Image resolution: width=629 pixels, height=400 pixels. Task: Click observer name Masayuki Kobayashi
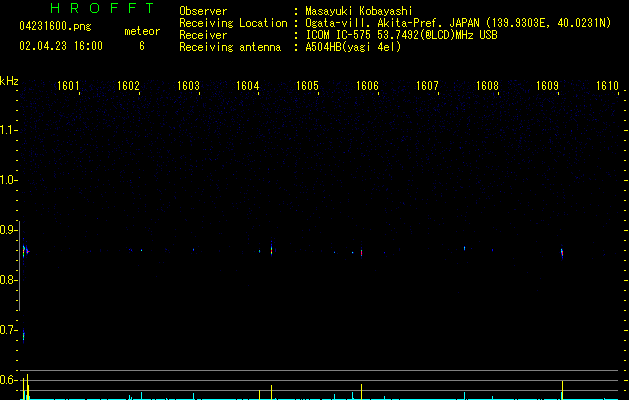(x=359, y=11)
